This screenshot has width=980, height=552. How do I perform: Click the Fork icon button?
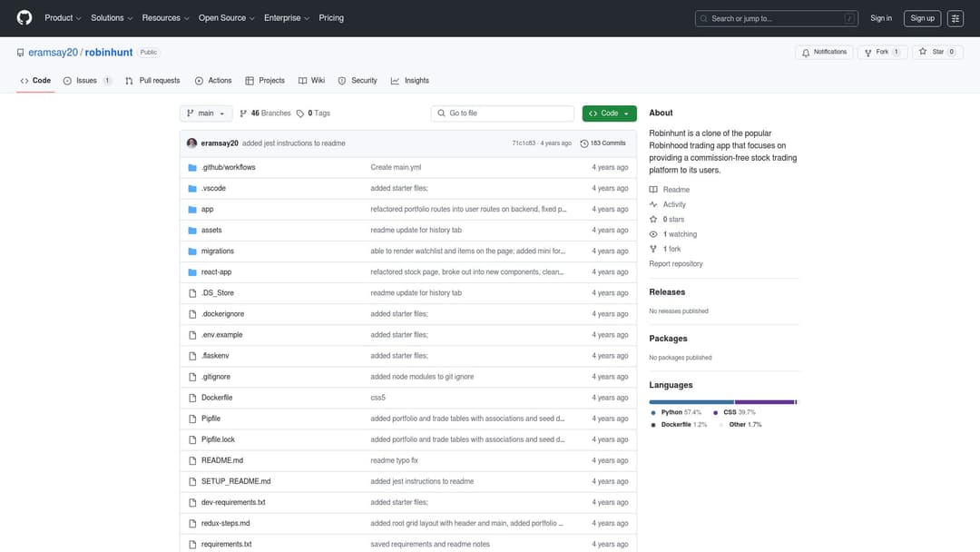pos(867,53)
